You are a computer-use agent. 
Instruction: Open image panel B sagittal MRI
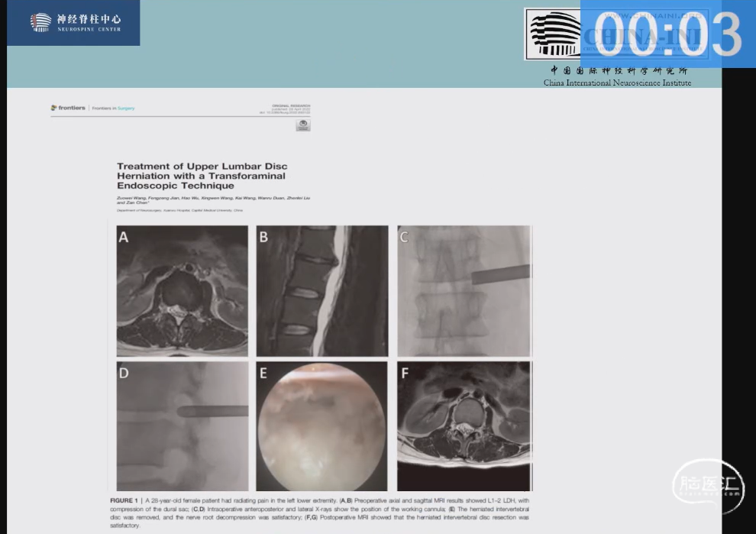point(322,291)
